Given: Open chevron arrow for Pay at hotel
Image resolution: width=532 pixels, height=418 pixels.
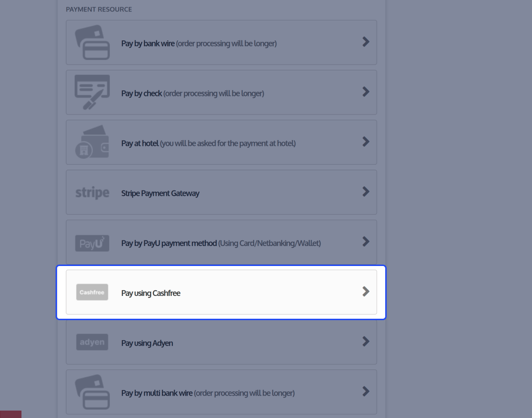Looking at the screenshot, I should point(366,142).
